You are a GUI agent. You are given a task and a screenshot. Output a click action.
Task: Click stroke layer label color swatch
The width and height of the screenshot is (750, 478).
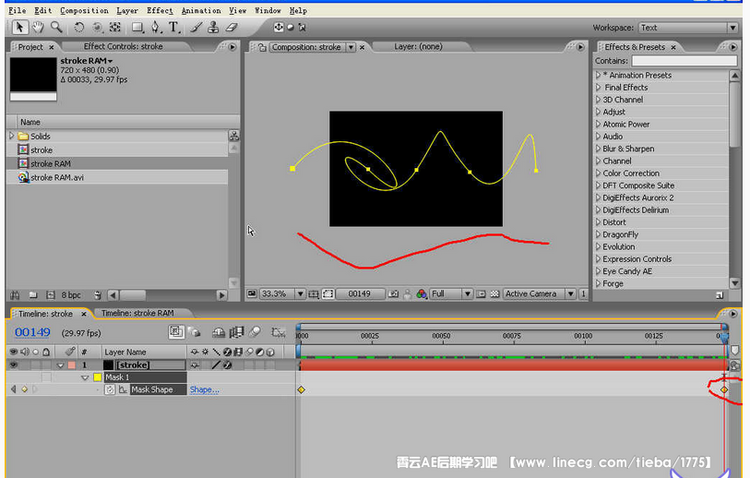(x=71, y=365)
